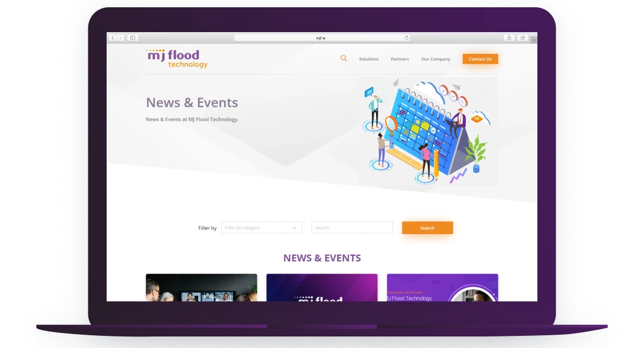Open the video meeting news card thumbnail

[201, 287]
